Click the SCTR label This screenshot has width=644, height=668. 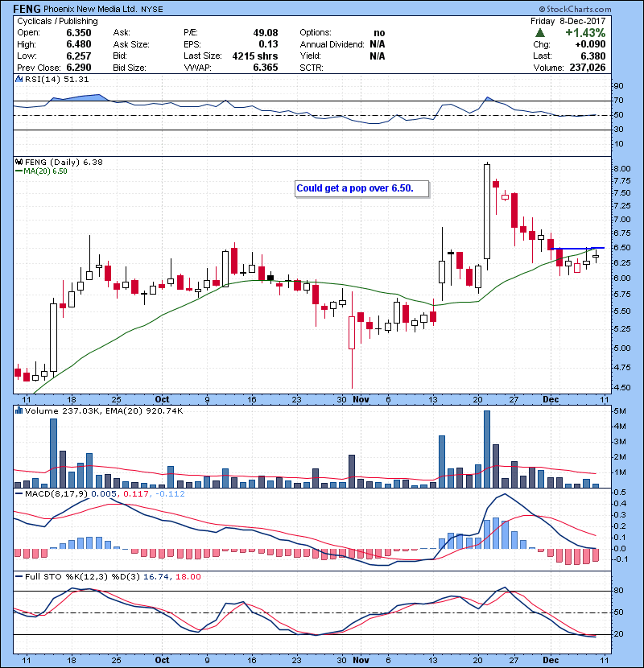[x=312, y=68]
